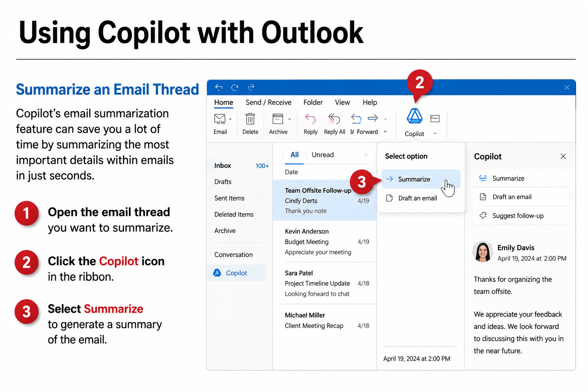
Task: Click Draft an email icon in Copilot pane
Action: [x=483, y=197]
